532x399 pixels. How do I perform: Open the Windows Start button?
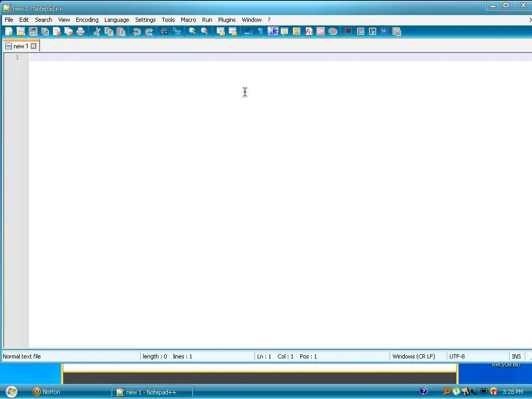11,392
